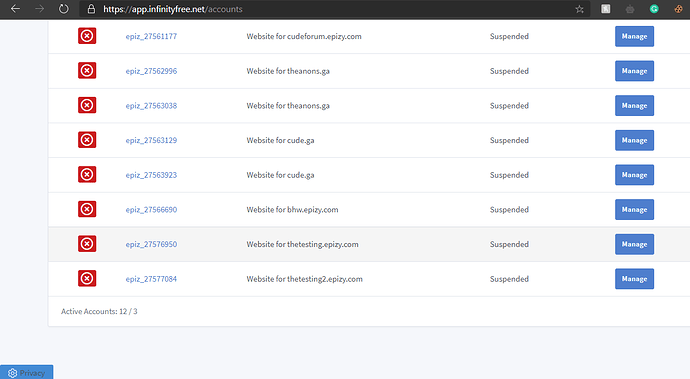Click suspended icon for epiz_27576950
Image resolution: width=690 pixels, height=379 pixels.
pos(87,243)
